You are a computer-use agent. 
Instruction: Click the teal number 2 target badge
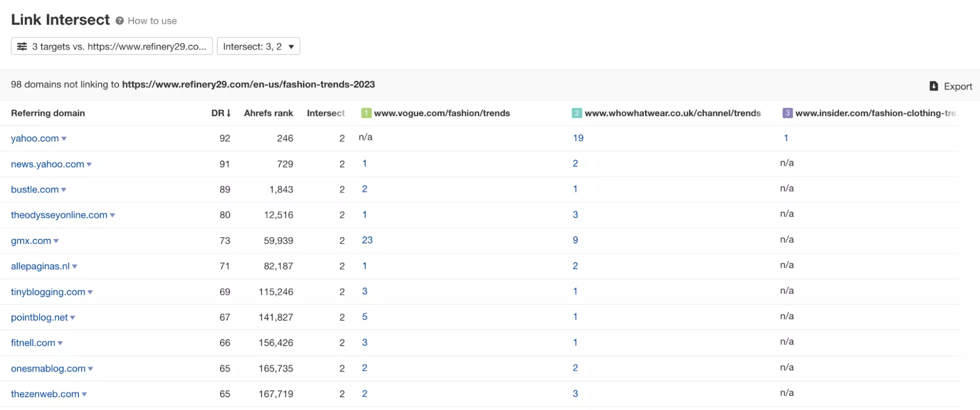click(577, 113)
